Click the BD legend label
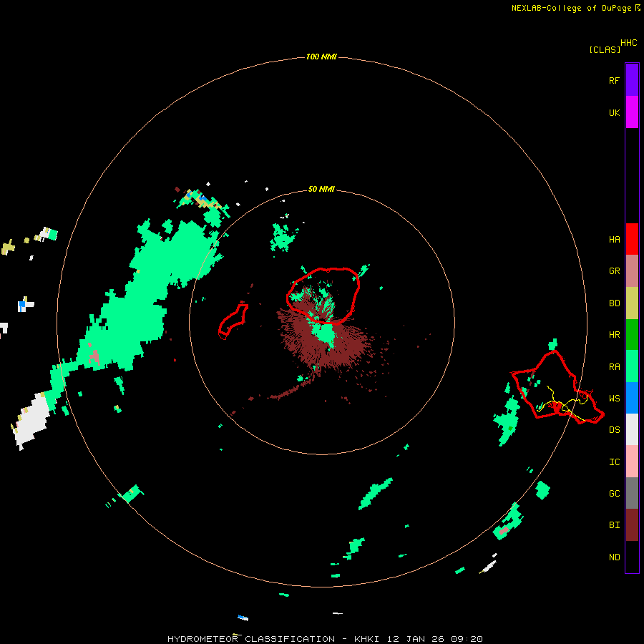This screenshot has height=644, width=644. coord(614,303)
